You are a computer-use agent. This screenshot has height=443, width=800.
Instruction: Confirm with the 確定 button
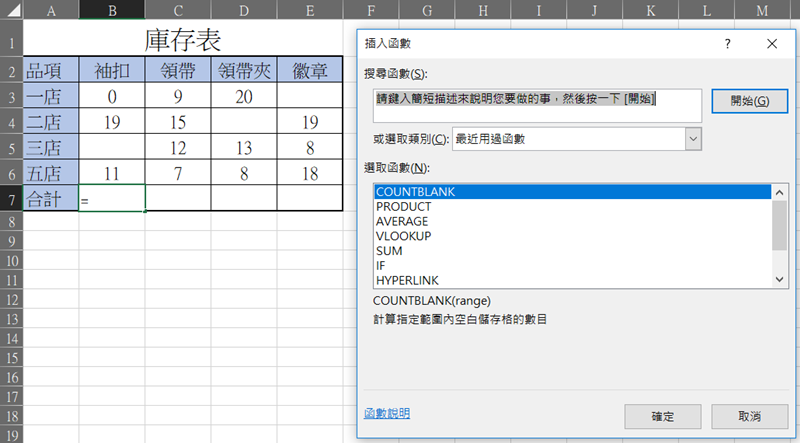pyautogui.click(x=663, y=416)
